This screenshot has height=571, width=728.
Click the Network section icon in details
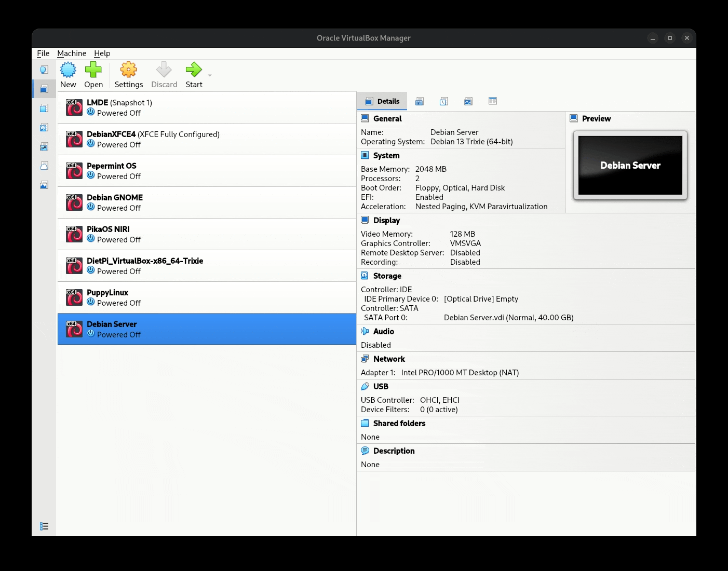365,359
